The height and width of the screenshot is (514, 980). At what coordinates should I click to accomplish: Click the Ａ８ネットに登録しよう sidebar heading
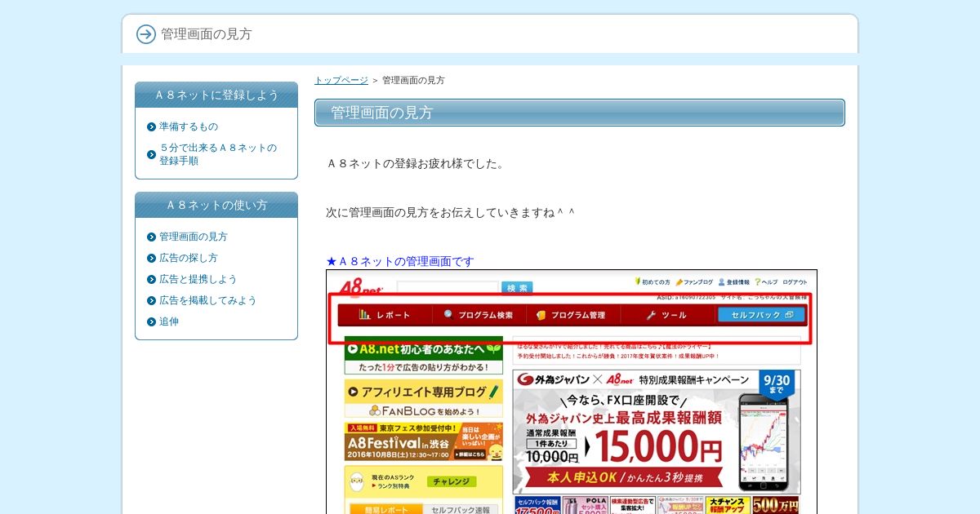(x=216, y=95)
